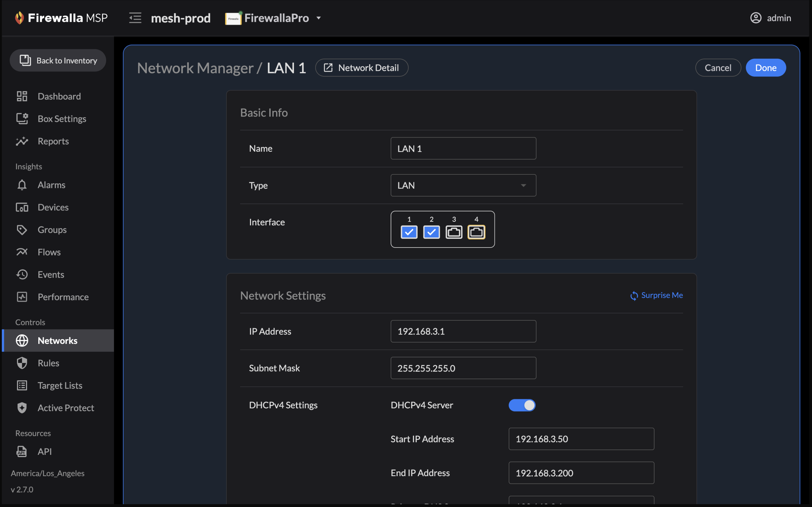
Task: Click the Subnet Mask input field
Action: 463,368
